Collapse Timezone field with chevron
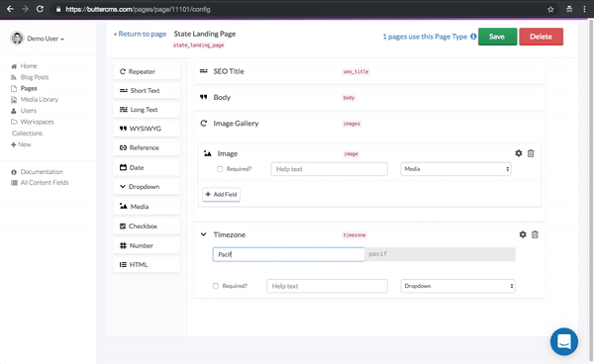Image resolution: width=594 pixels, height=364 pixels. coord(203,234)
